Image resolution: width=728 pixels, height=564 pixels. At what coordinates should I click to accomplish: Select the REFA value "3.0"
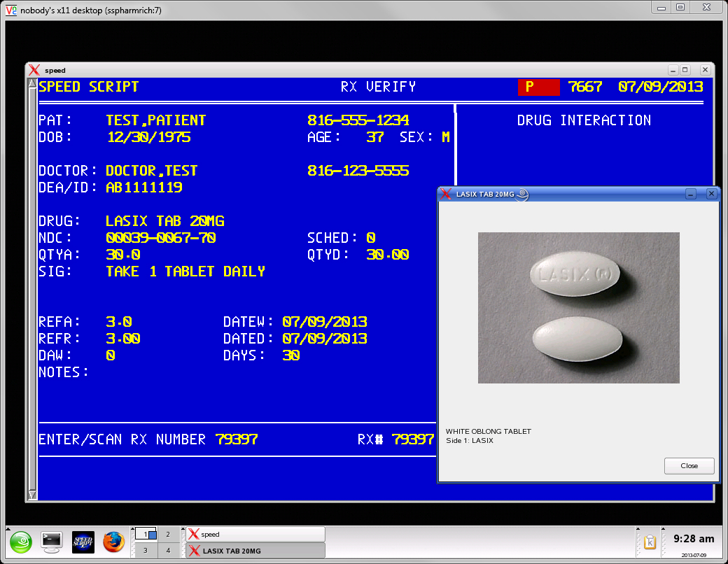pyautogui.click(x=119, y=322)
